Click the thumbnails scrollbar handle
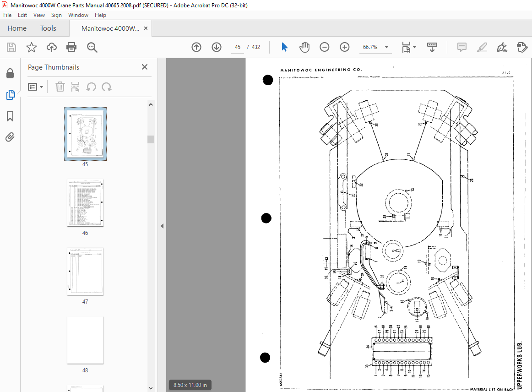Image resolution: width=532 pixels, height=392 pixels. (x=151, y=140)
